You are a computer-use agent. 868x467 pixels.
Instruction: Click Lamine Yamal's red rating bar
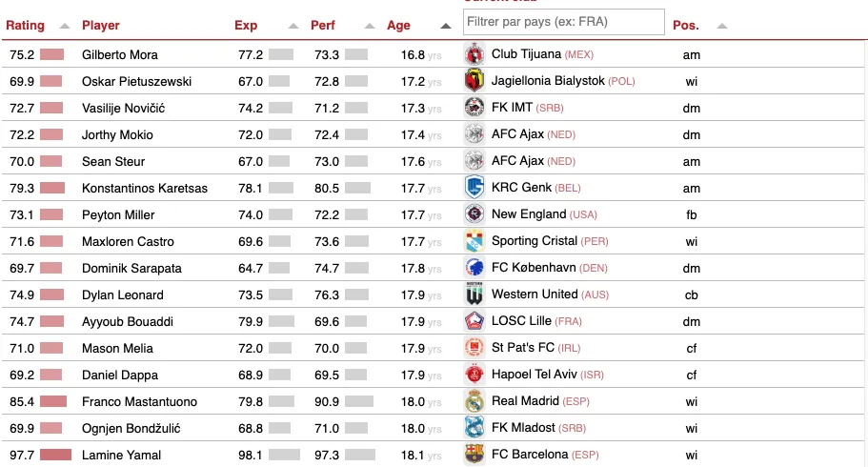tap(55, 456)
